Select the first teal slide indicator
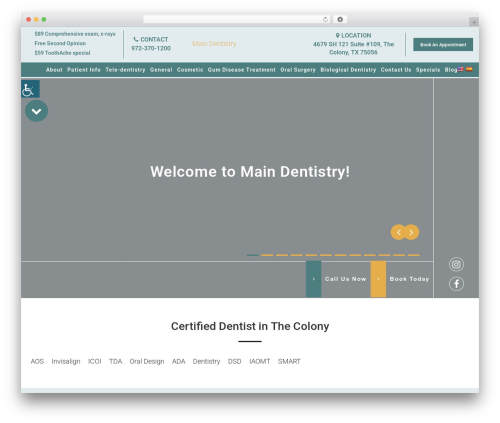 coord(253,255)
